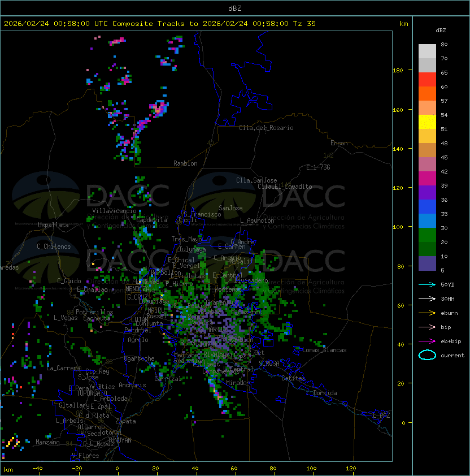Select the bright green 30–20 dBZ swatch

point(427,235)
